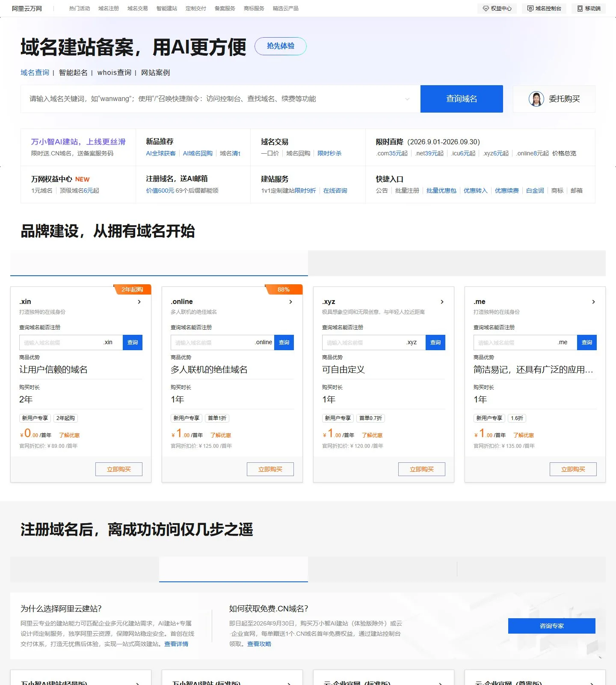
Task: Open .me card chevron arrow
Action: (x=593, y=302)
